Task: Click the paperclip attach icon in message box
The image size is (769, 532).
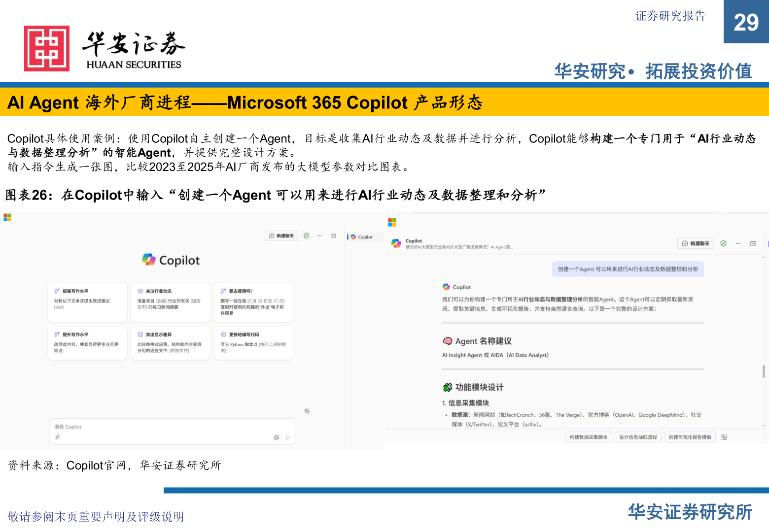Action: pos(58,437)
